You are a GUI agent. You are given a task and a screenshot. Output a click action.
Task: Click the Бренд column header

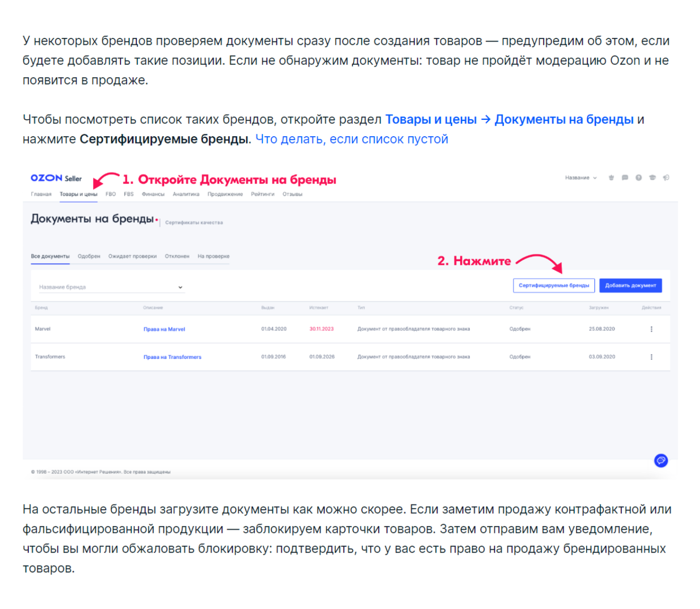click(41, 308)
